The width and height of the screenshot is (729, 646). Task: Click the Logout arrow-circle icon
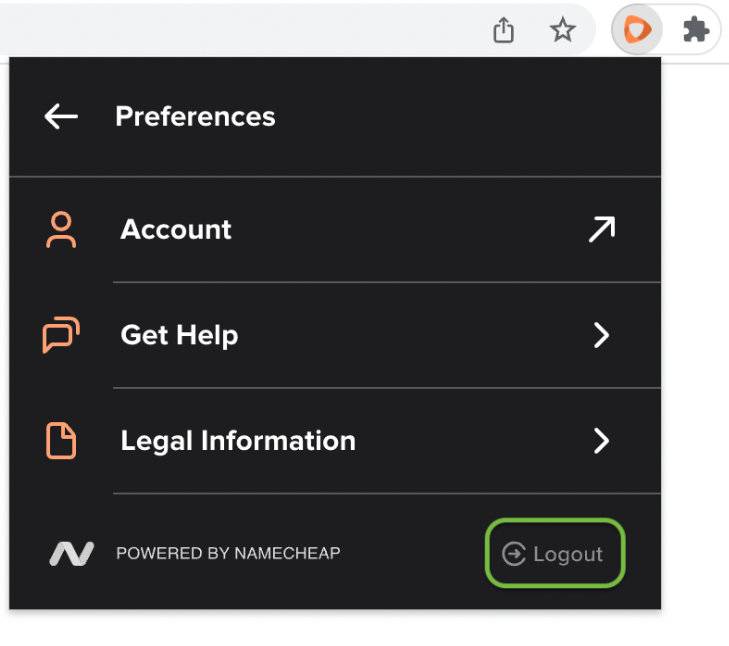click(x=514, y=554)
